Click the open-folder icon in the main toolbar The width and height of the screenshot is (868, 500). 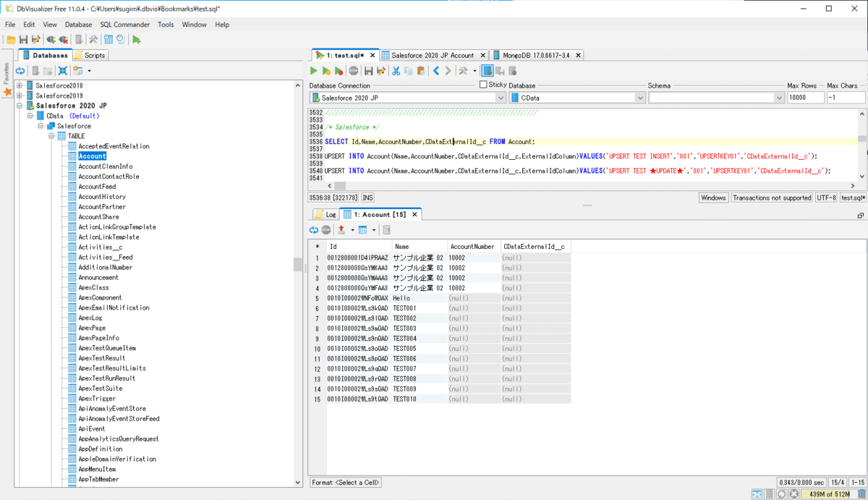point(11,40)
